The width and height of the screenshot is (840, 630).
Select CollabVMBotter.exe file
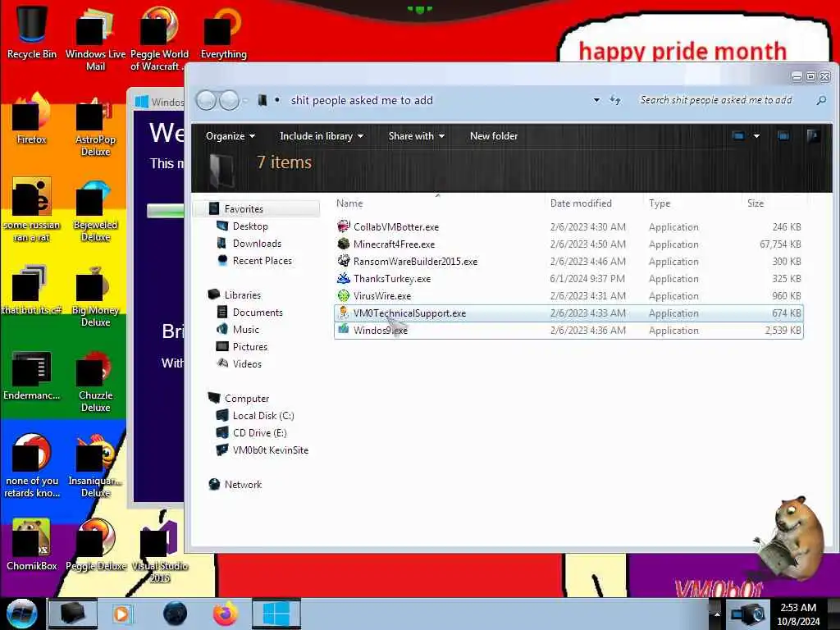pos(568,227)
